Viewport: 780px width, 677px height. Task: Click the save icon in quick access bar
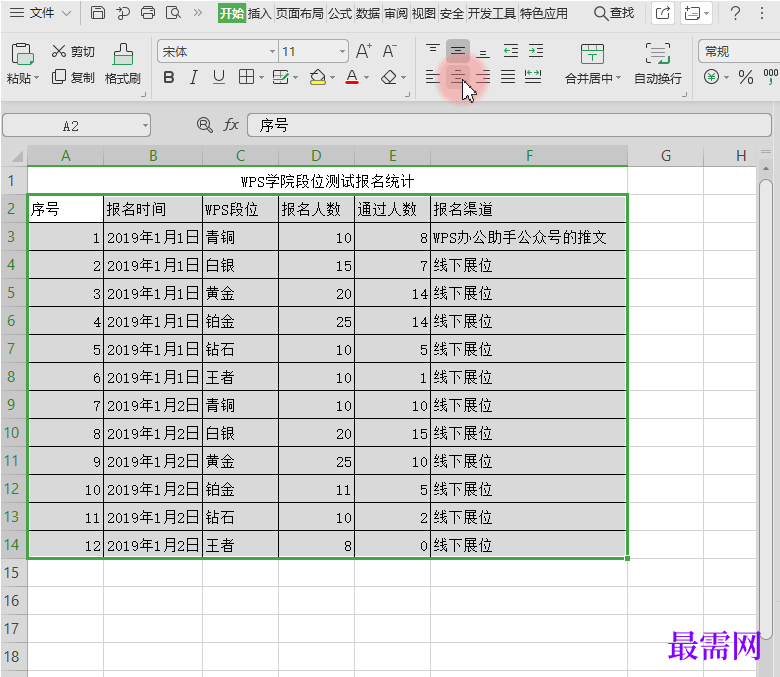click(97, 13)
